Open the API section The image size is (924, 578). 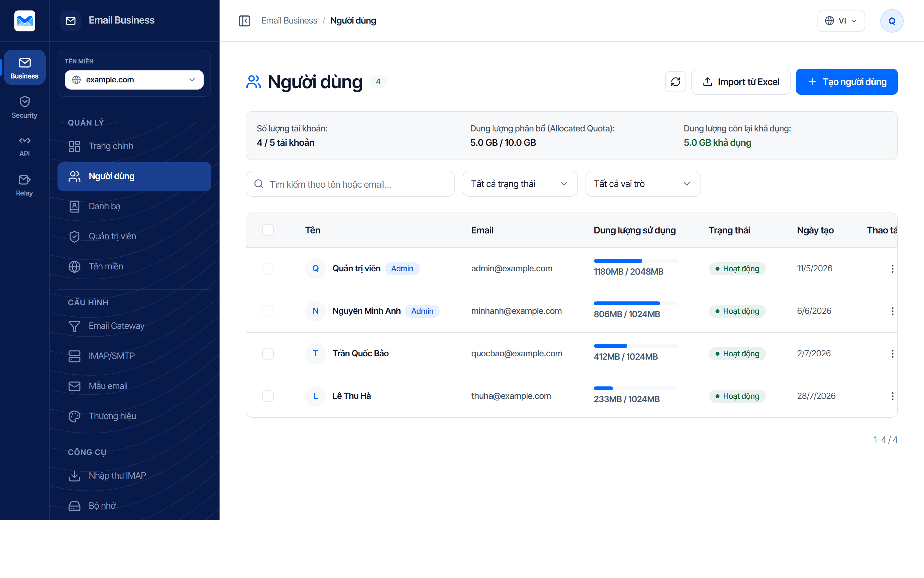(x=25, y=146)
